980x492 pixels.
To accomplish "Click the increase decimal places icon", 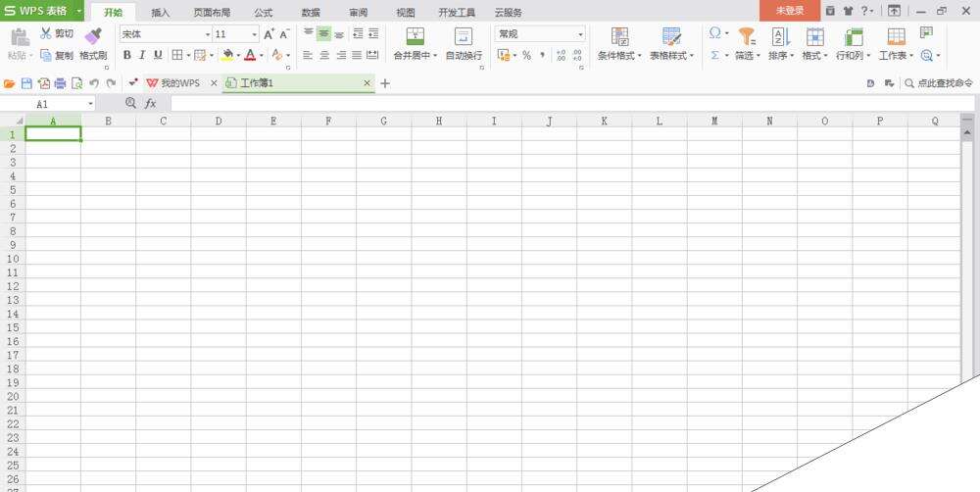I will pyautogui.click(x=562, y=55).
